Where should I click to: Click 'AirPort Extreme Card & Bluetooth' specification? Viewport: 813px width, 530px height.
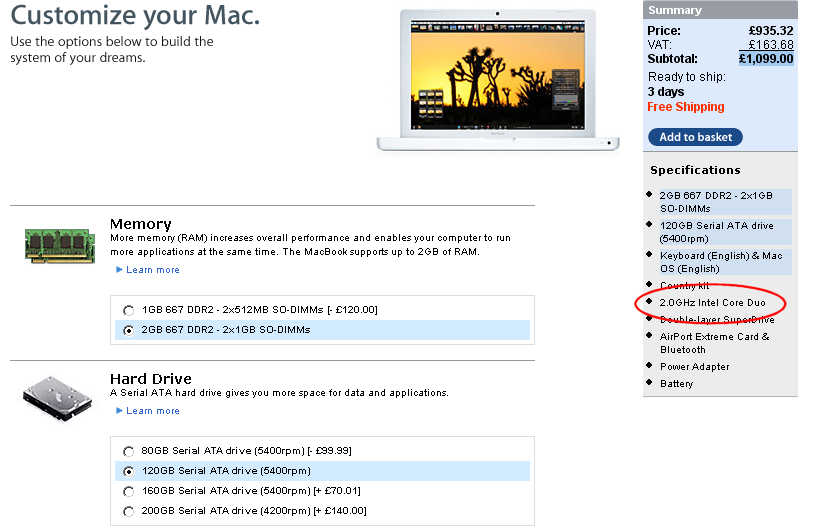(714, 343)
